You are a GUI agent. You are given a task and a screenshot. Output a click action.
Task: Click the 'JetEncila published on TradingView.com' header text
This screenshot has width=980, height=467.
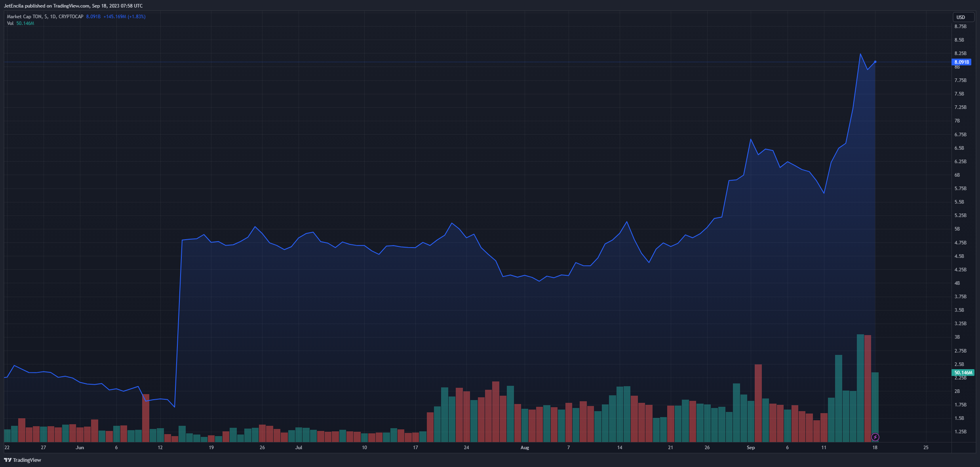[x=47, y=6]
